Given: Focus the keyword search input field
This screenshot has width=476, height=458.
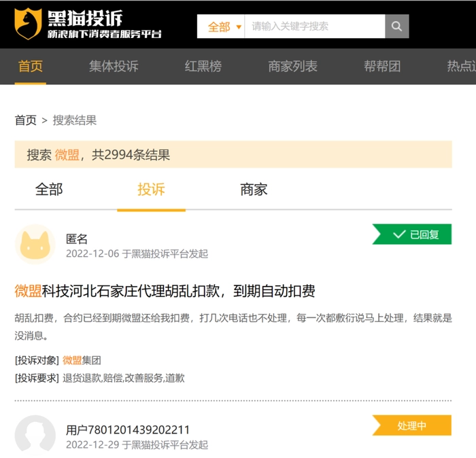Looking at the screenshot, I should 314,27.
